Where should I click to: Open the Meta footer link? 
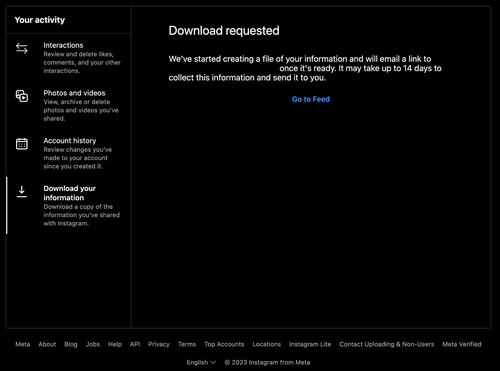tap(23, 344)
